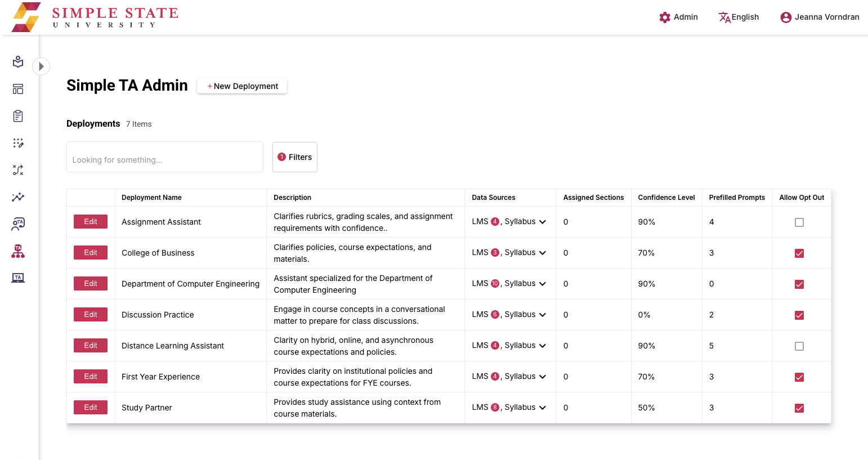This screenshot has height=460, width=868.
Task: Enable Allow Opt Out for Assignment Assistant
Action: coord(799,222)
